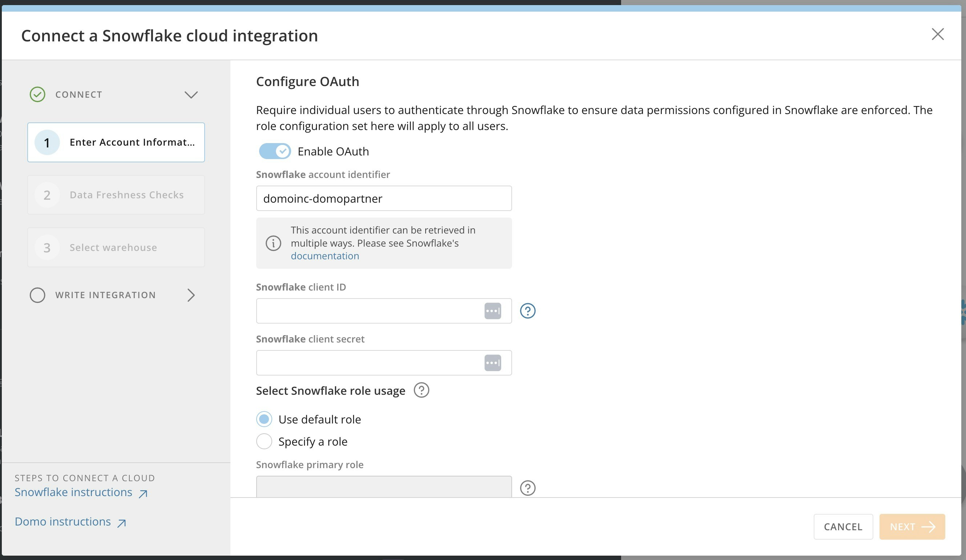
Task: Click help icon next to role usage heading
Action: pyautogui.click(x=421, y=390)
